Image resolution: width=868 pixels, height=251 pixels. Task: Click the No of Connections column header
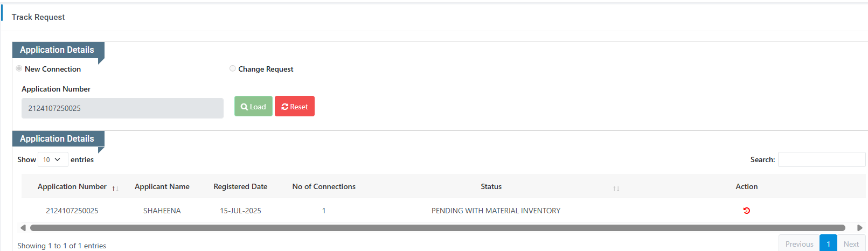324,186
